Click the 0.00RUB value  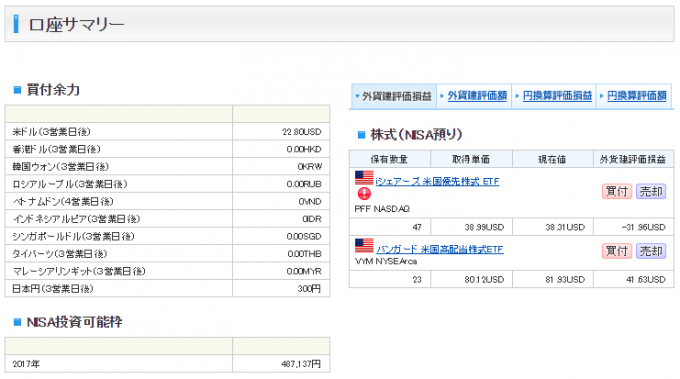pyautogui.click(x=304, y=184)
